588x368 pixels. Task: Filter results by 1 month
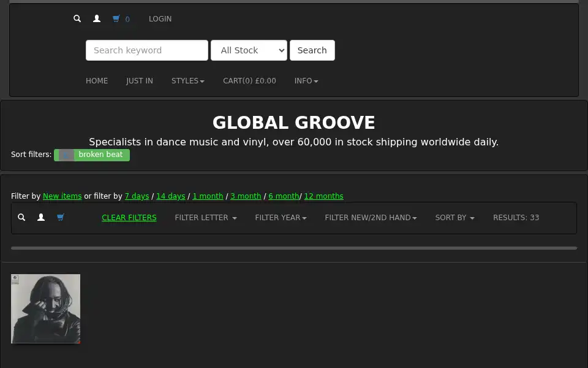[x=208, y=196]
